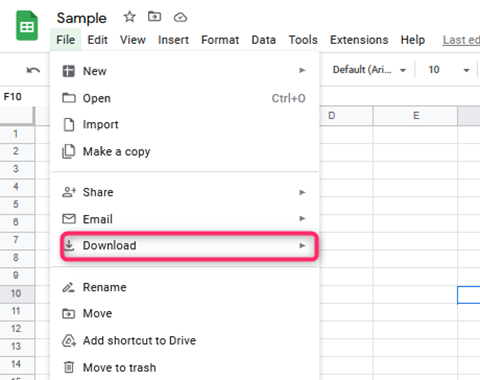Open the Last edit history link

pyautogui.click(x=461, y=40)
